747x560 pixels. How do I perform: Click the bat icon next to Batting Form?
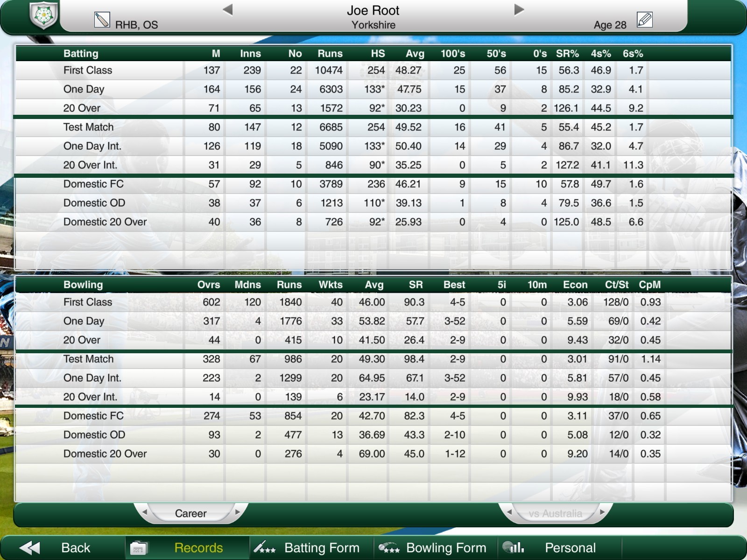(x=264, y=547)
